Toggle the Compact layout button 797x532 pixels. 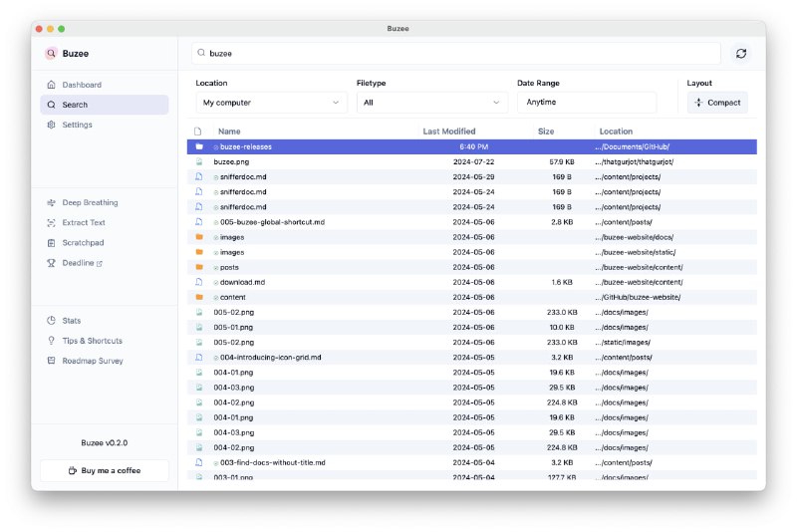[717, 103]
